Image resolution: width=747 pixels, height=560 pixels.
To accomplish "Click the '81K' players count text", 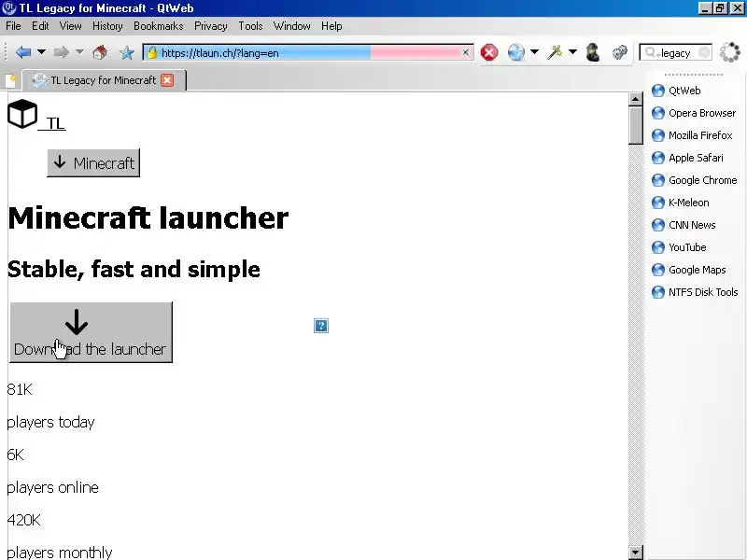I will [x=20, y=389].
